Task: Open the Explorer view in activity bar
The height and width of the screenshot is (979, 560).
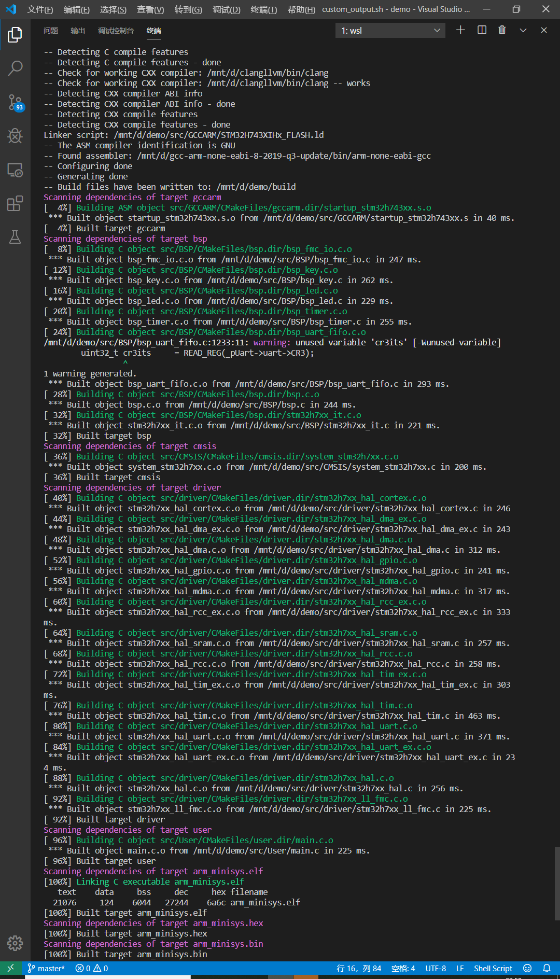Action: point(15,35)
